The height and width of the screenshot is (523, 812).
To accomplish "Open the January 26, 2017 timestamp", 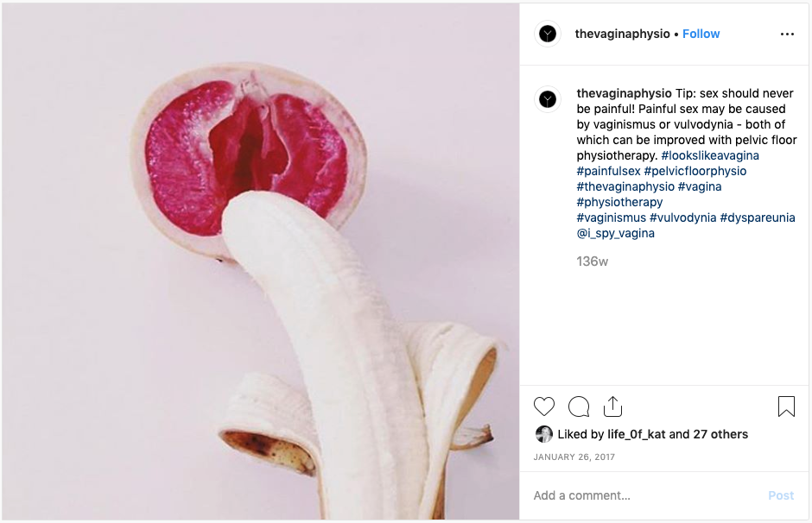I will [x=574, y=457].
